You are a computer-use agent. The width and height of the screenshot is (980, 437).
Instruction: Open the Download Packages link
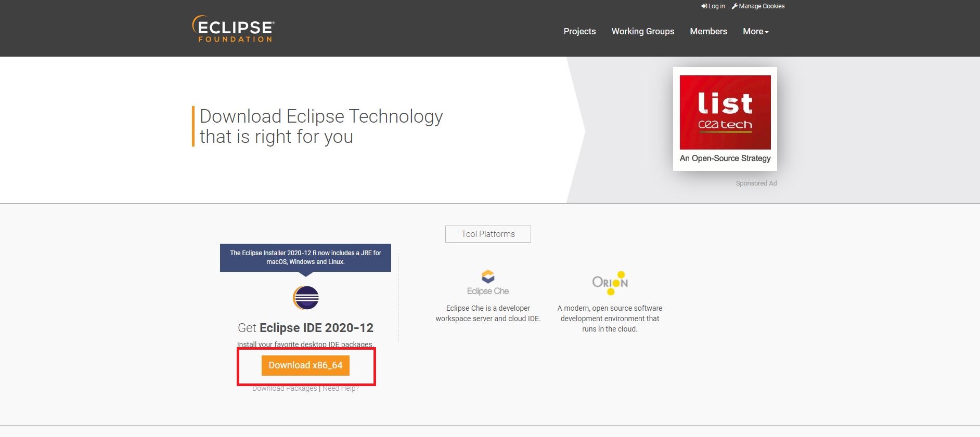tap(285, 388)
